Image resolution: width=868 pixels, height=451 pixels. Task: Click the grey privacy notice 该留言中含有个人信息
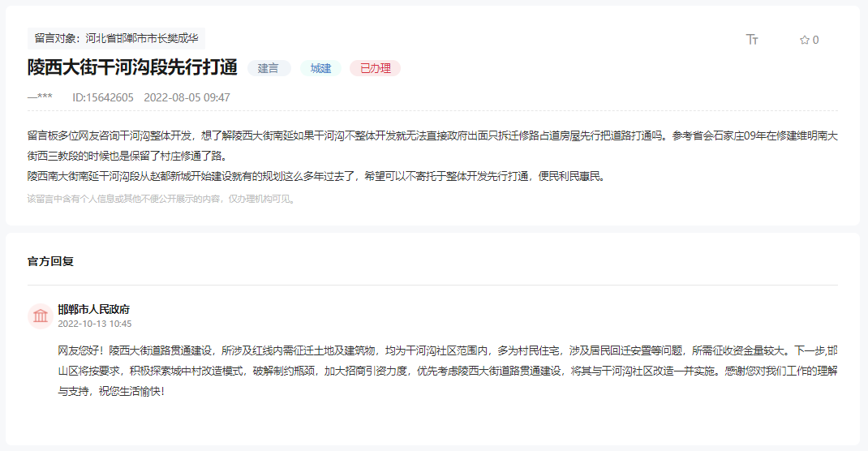point(163,199)
